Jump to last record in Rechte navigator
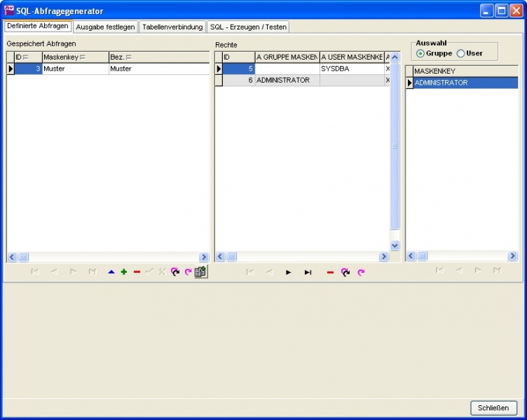527x420 pixels. click(x=308, y=272)
